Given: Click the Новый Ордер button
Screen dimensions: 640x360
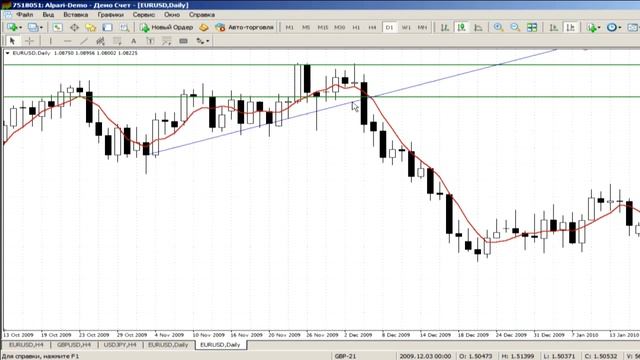Looking at the screenshot, I should pos(167,27).
